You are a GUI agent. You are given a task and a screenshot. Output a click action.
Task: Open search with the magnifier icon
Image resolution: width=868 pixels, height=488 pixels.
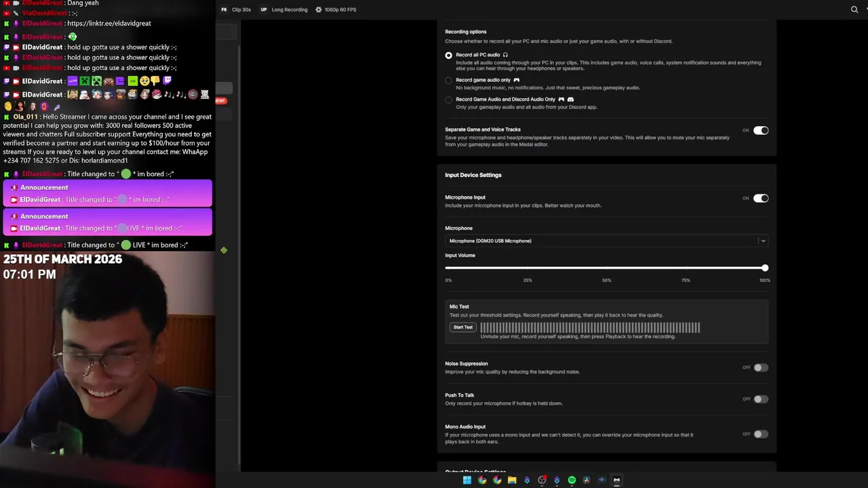854,9
